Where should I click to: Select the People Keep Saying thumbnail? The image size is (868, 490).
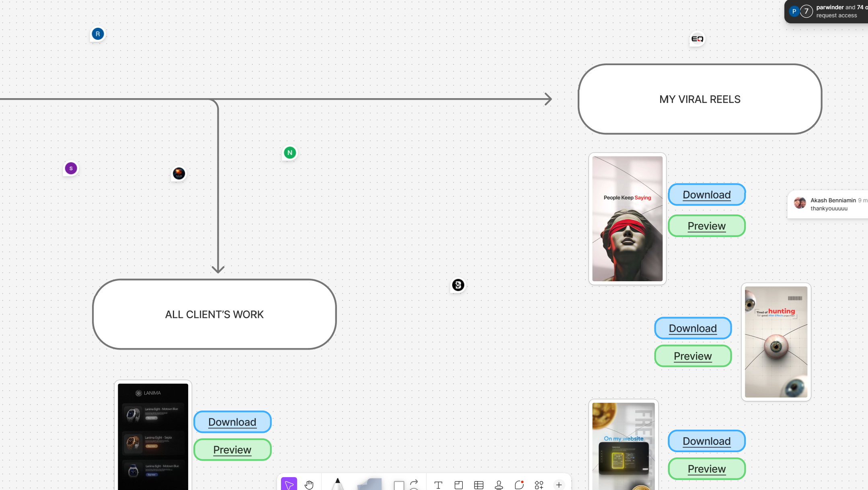[627, 219]
